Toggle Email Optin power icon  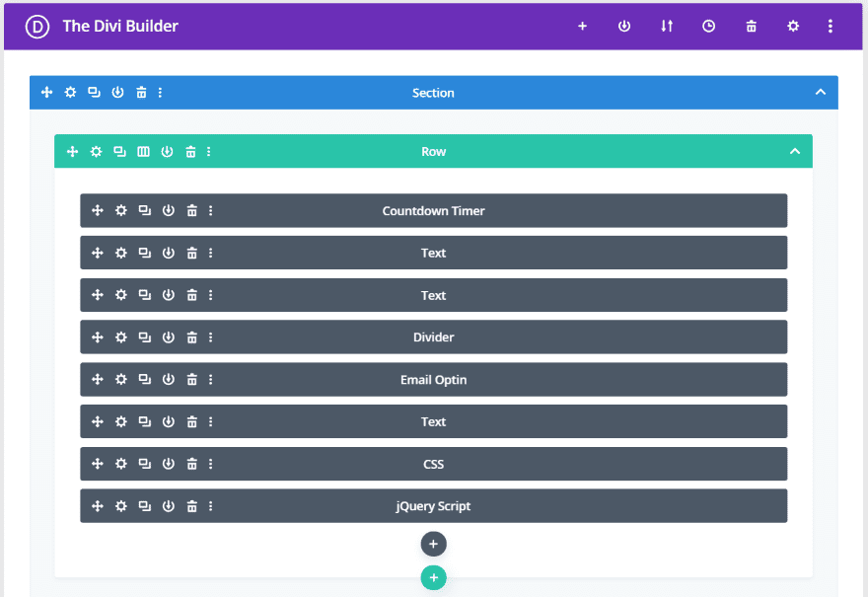[x=169, y=379]
